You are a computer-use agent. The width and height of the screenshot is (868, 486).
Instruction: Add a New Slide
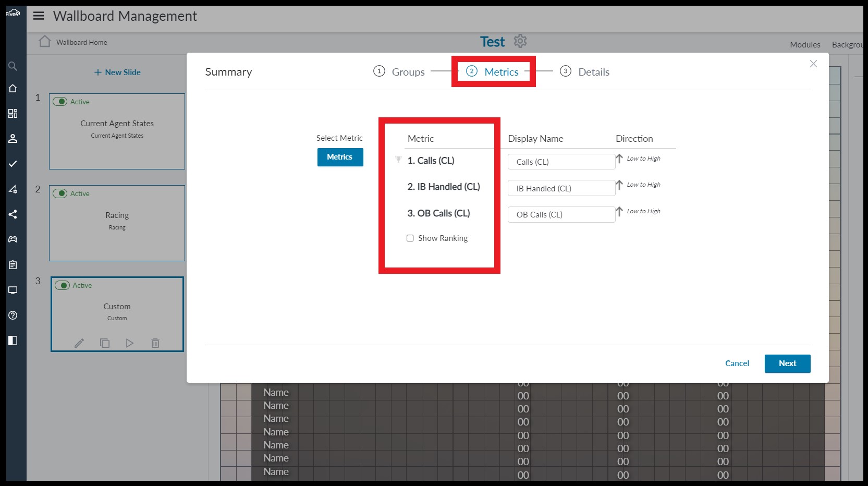point(117,72)
